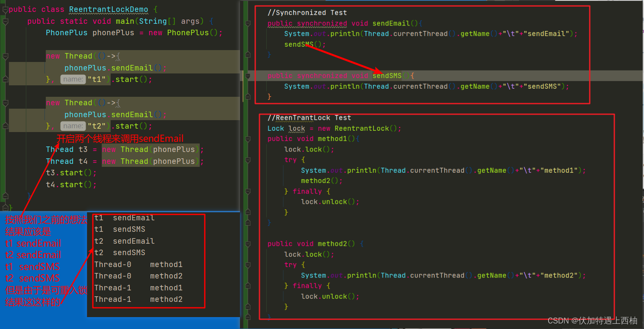644x329 pixels.
Task: Click the "Thread t4" declaration line
Action: click(125, 161)
